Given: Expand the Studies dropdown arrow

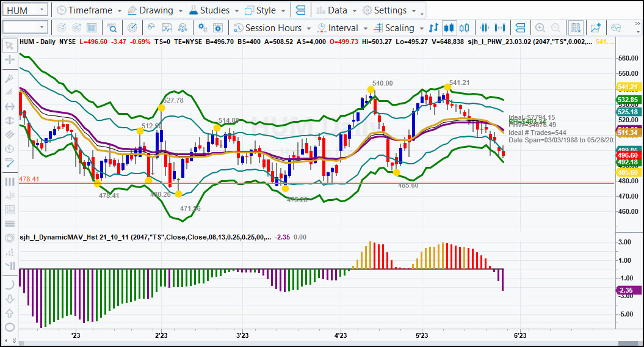Looking at the screenshot, I should (237, 10).
